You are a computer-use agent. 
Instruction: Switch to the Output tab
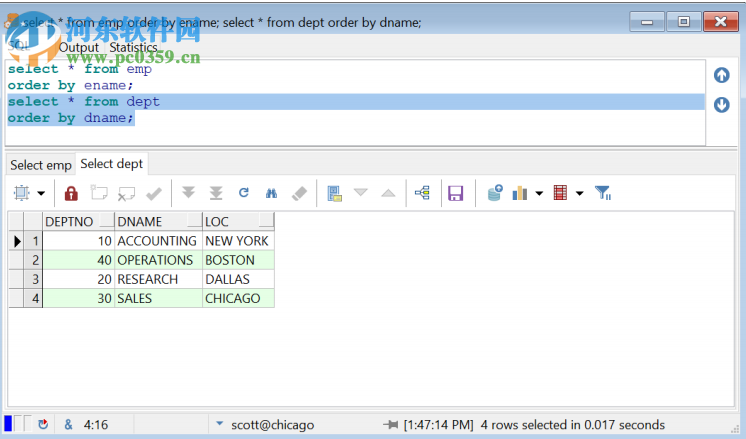coord(79,48)
